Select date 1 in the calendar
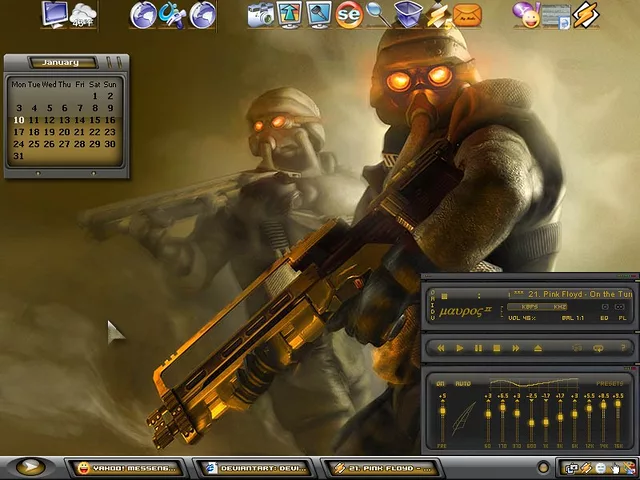The image size is (640, 480). point(95,96)
